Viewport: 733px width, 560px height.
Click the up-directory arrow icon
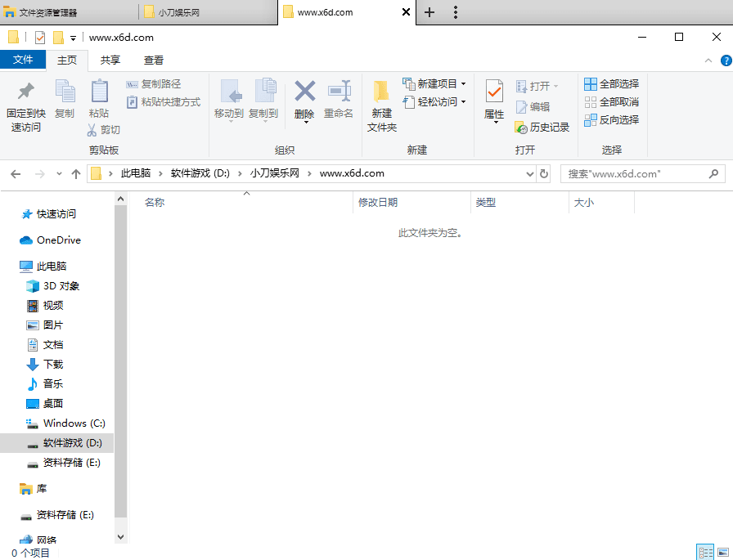coord(76,173)
